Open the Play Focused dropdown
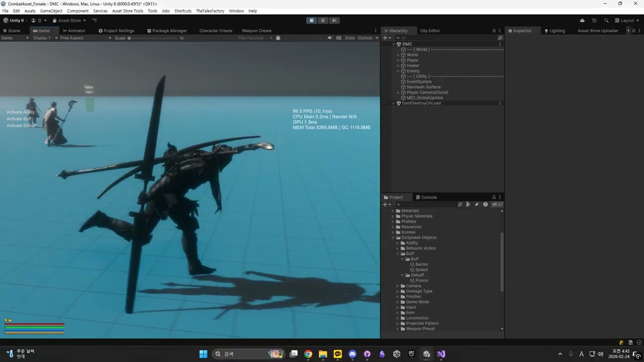This screenshot has height=362, width=644. [255, 38]
